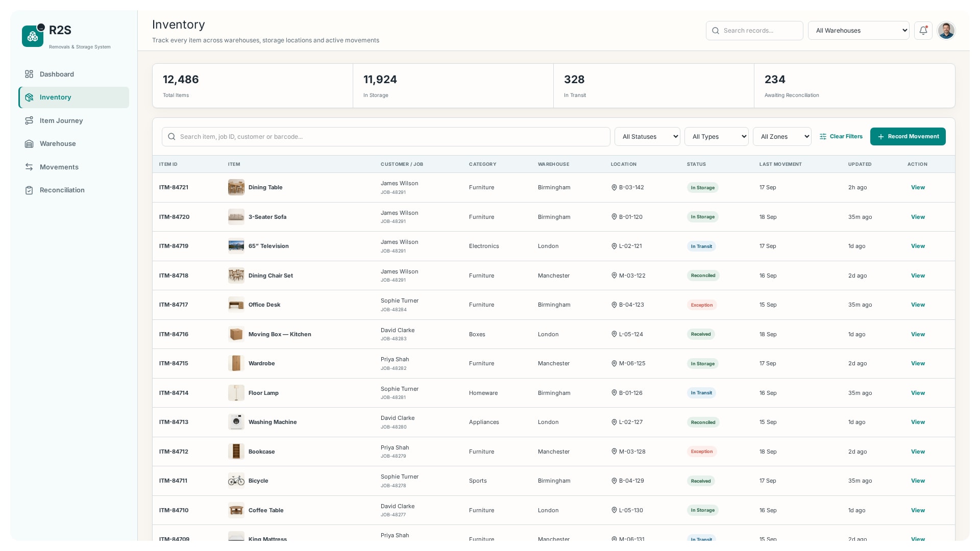Click the Movements arrows icon

coord(29,167)
